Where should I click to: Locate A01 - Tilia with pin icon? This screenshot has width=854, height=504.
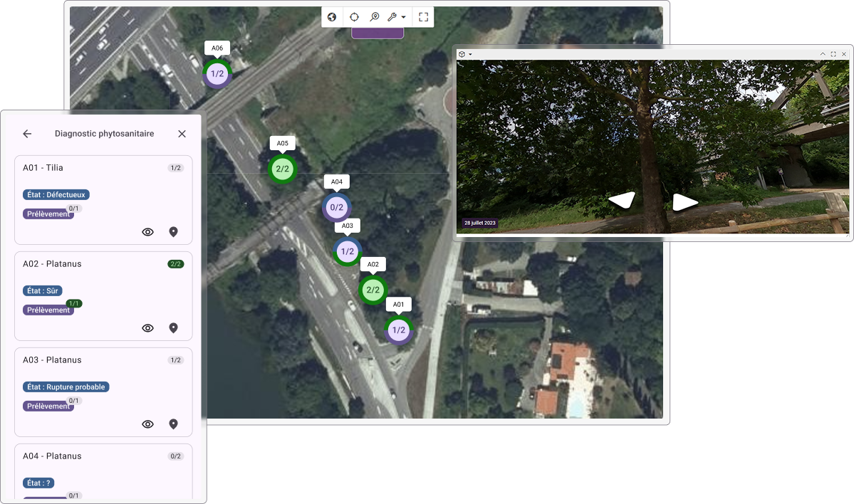pyautogui.click(x=173, y=232)
